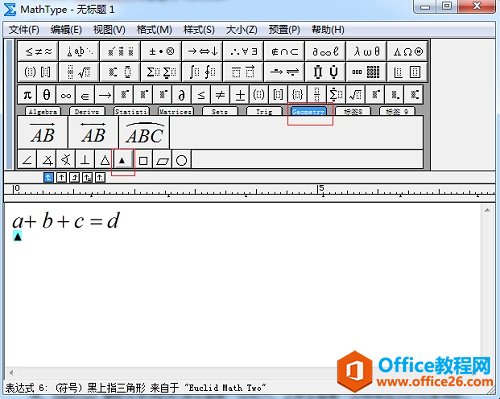Screen dimensions: 500x399
Task: Switch to the Sets tab
Action: pos(220,111)
